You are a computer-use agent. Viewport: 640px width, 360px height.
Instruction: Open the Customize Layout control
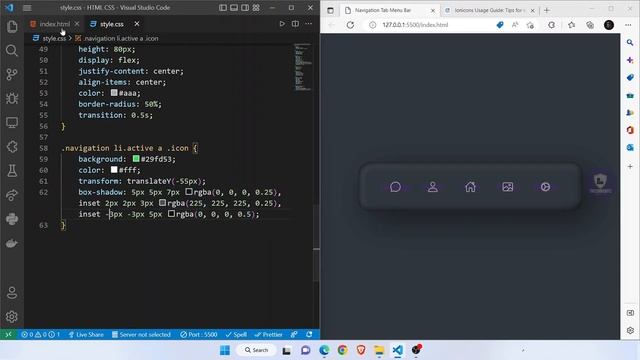256,8
